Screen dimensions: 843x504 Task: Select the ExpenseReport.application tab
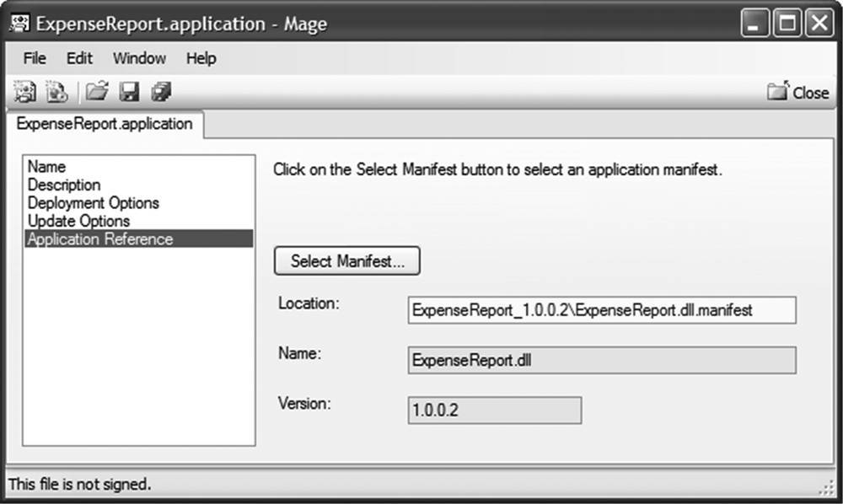105,124
